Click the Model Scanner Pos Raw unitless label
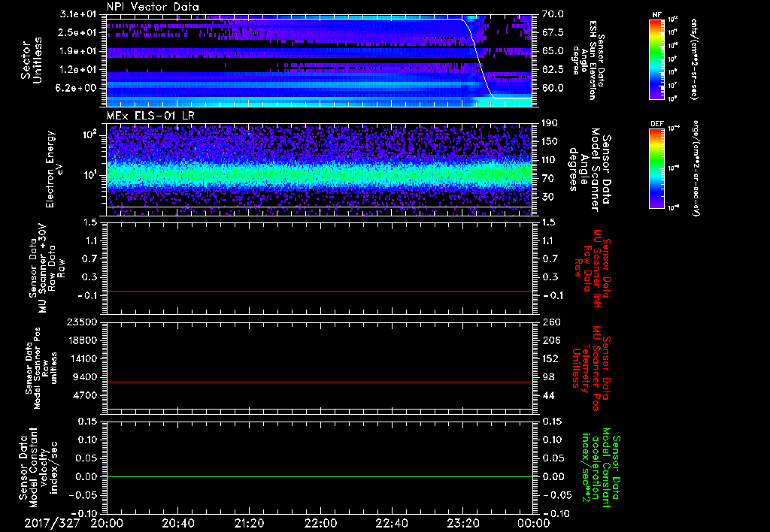 (x=41, y=368)
